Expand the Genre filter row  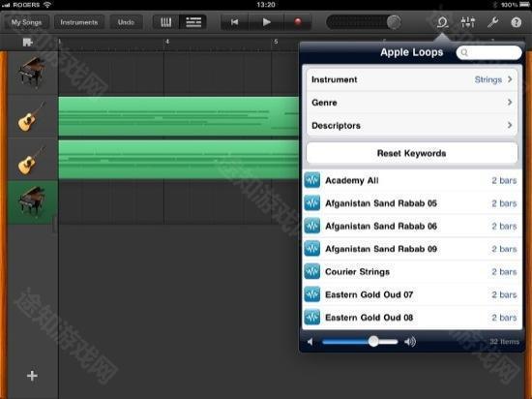point(411,103)
